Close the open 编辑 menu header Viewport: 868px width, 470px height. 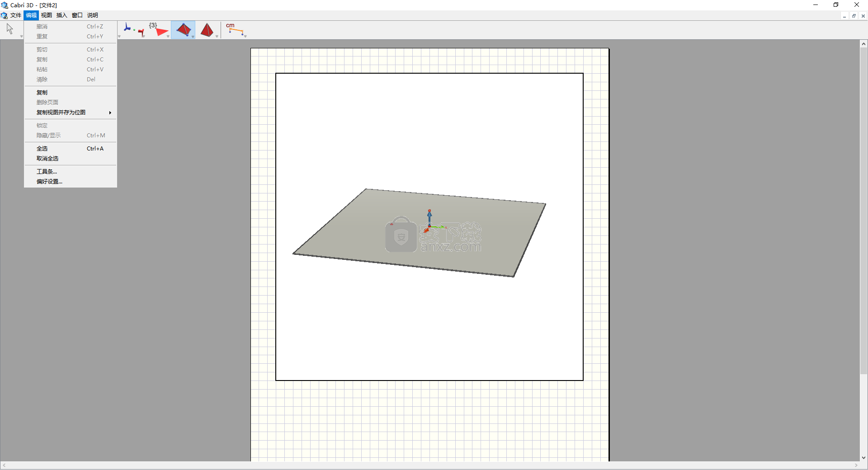coord(31,15)
